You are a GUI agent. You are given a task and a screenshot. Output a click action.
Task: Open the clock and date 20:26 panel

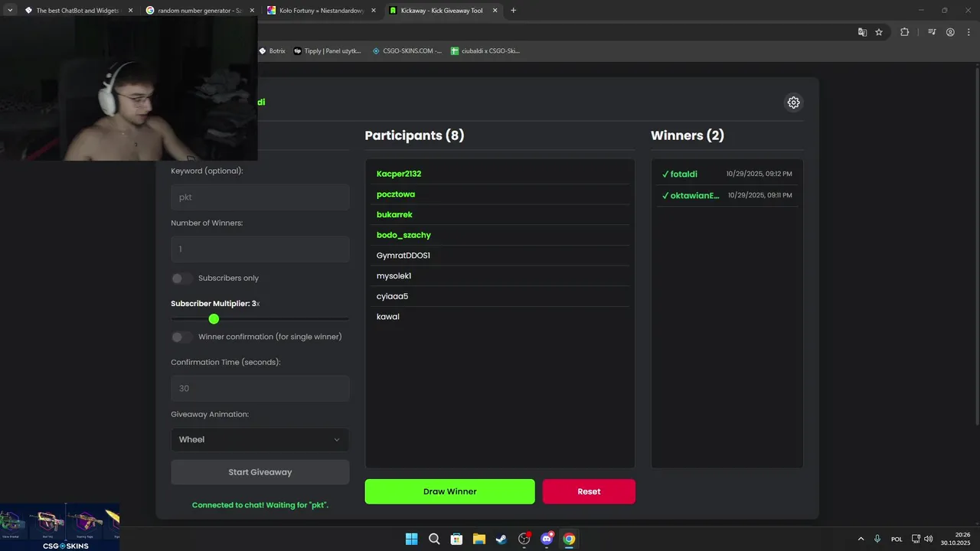[x=957, y=539]
